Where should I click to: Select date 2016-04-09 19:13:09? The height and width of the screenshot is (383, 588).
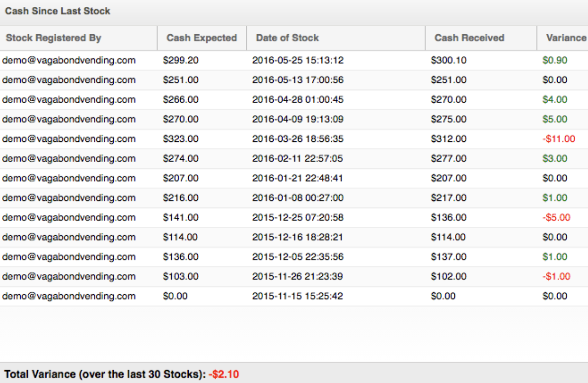tap(298, 119)
